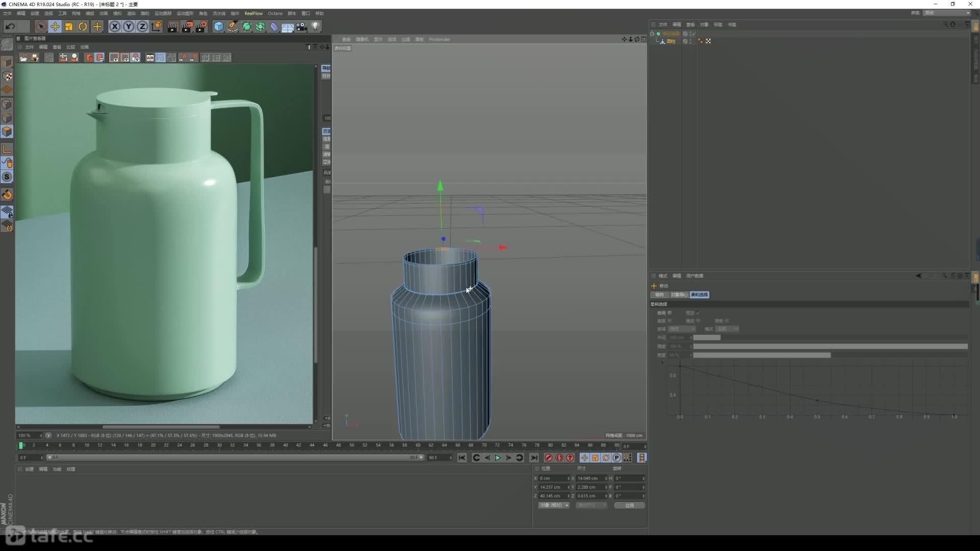Open the 用户数据 menu in Attributes
Image resolution: width=980 pixels, height=551 pixels.
(x=695, y=276)
